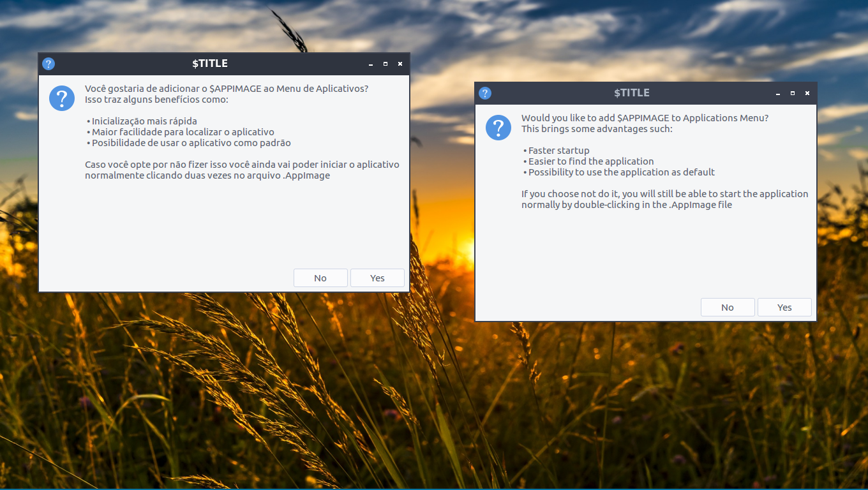
Task: Click 'If you choose not do it' sentence
Action: coord(665,194)
